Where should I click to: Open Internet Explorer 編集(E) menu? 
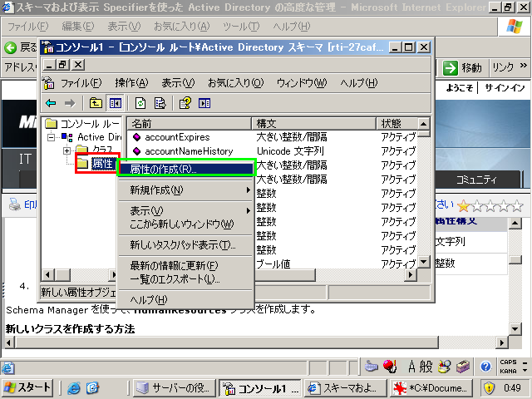coord(77,27)
